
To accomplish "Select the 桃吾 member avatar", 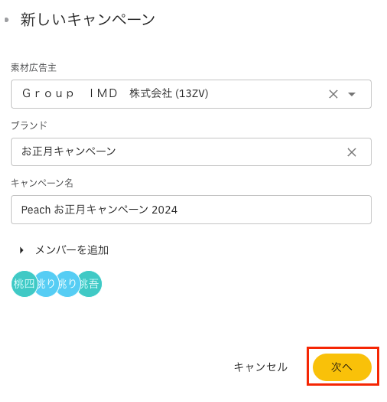I will [89, 284].
